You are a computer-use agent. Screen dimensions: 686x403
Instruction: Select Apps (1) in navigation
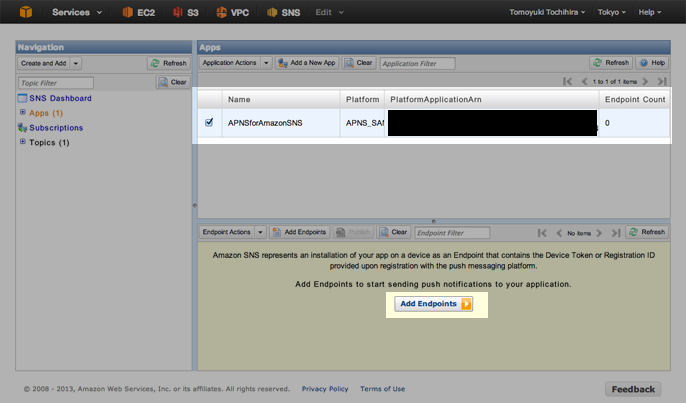click(x=46, y=113)
